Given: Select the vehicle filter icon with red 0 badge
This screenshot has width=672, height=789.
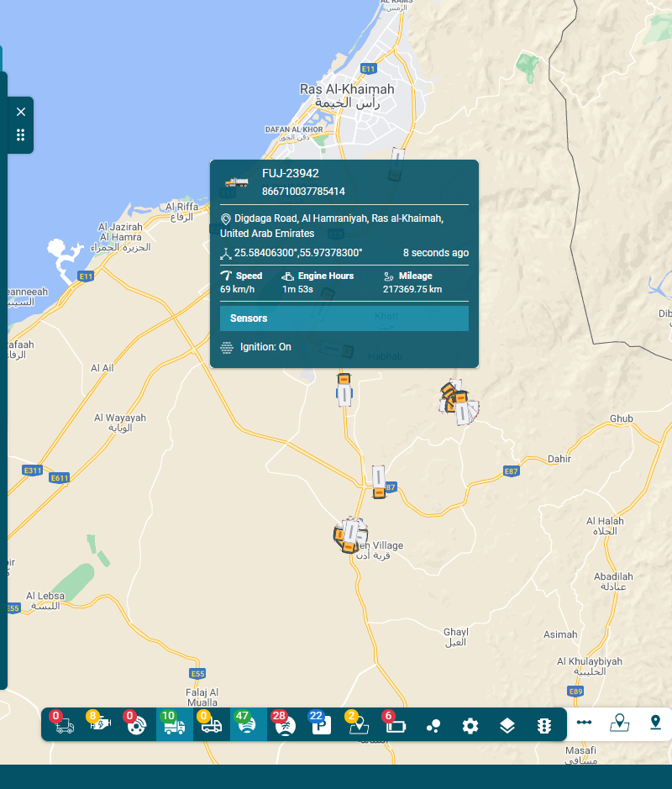Looking at the screenshot, I should [63, 723].
